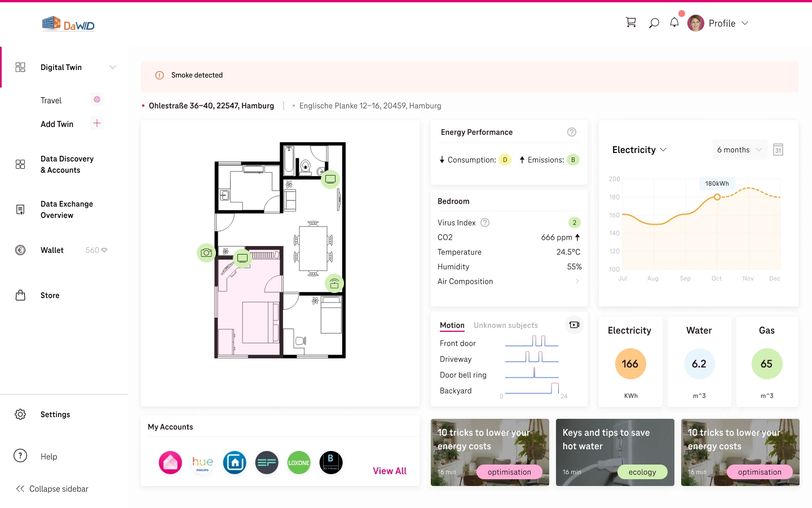This screenshot has height=508, width=812.
Task: Click View All accounts link
Action: pos(389,471)
